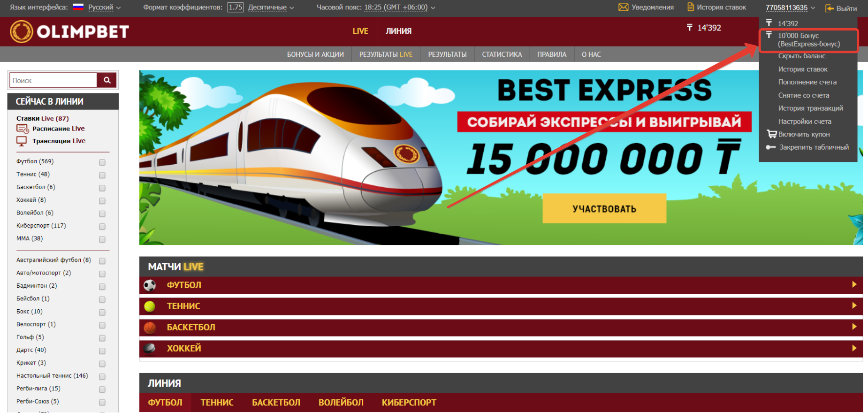
Task: Select the ТЕННИС tab under ЛИНИЯ
Action: pyautogui.click(x=217, y=403)
